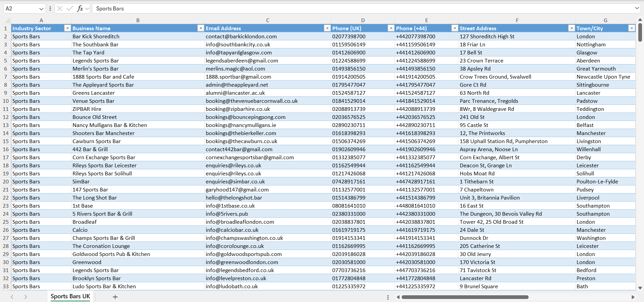Open the Phone (+44) filter dropdown
The height and width of the screenshot is (302, 644).
(x=455, y=28)
